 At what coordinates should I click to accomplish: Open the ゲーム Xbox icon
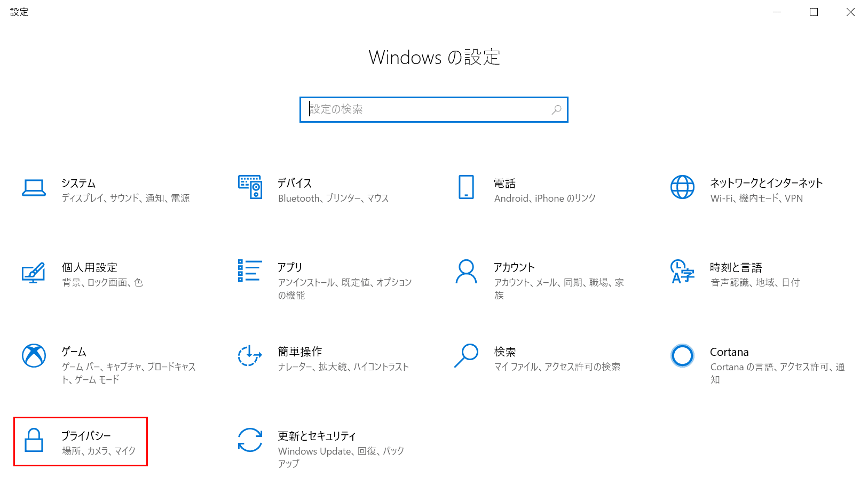coord(34,356)
